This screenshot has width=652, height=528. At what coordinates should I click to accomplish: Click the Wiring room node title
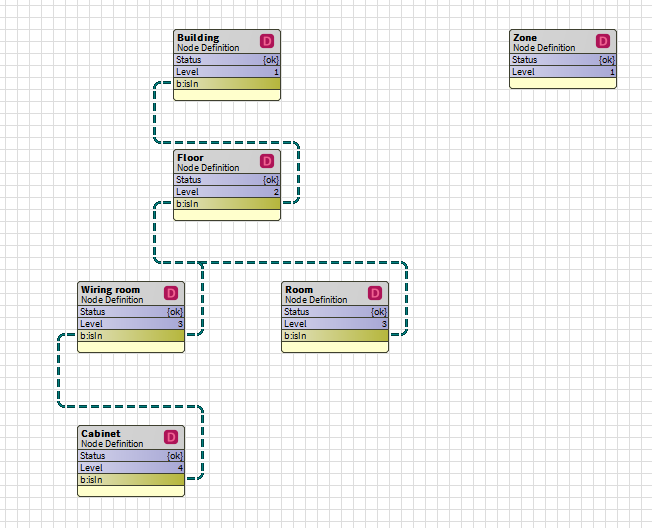(110, 290)
